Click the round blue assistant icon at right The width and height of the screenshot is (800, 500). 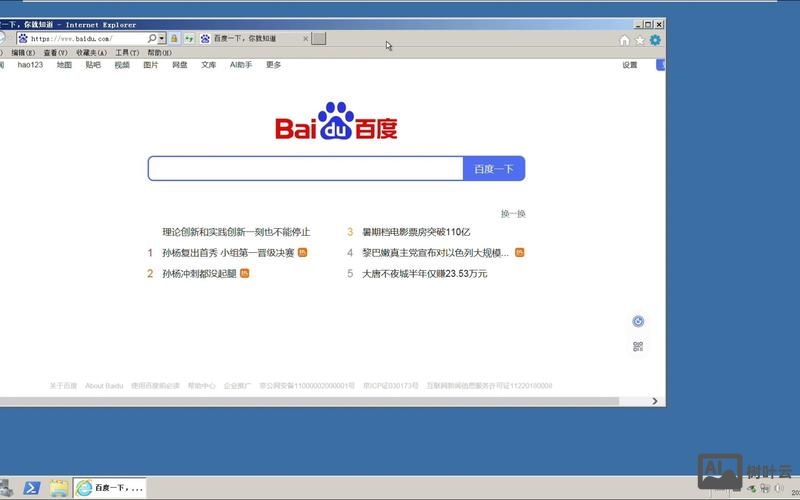(638, 321)
